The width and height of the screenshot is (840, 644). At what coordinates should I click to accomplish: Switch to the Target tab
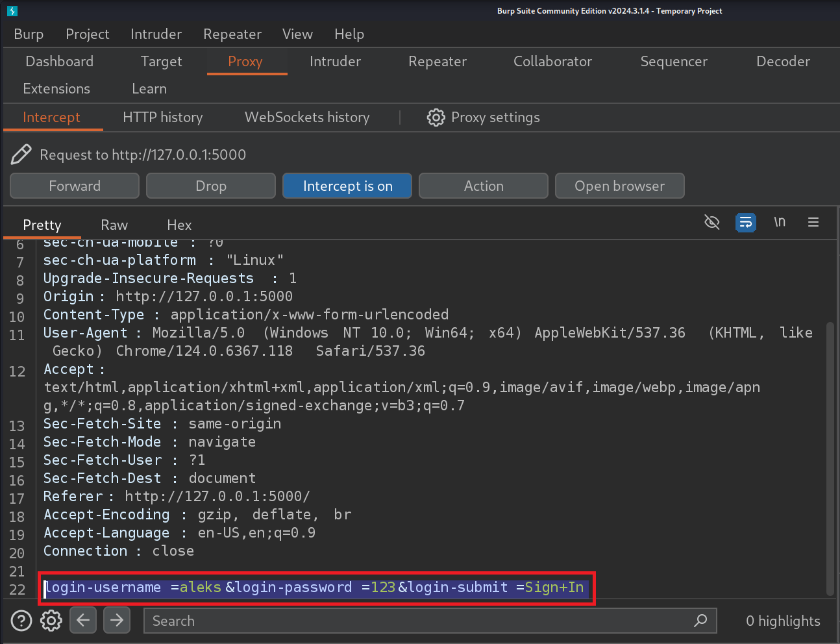coord(162,61)
